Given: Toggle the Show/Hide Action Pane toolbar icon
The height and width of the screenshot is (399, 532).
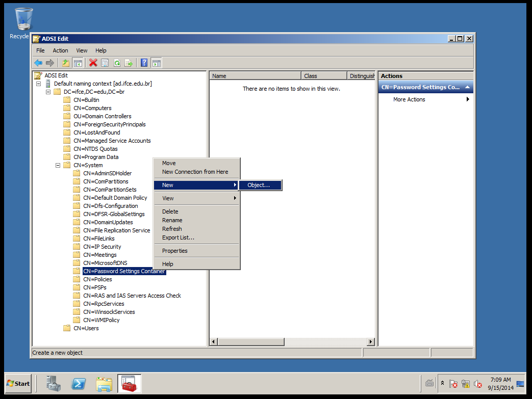Looking at the screenshot, I should [x=157, y=63].
